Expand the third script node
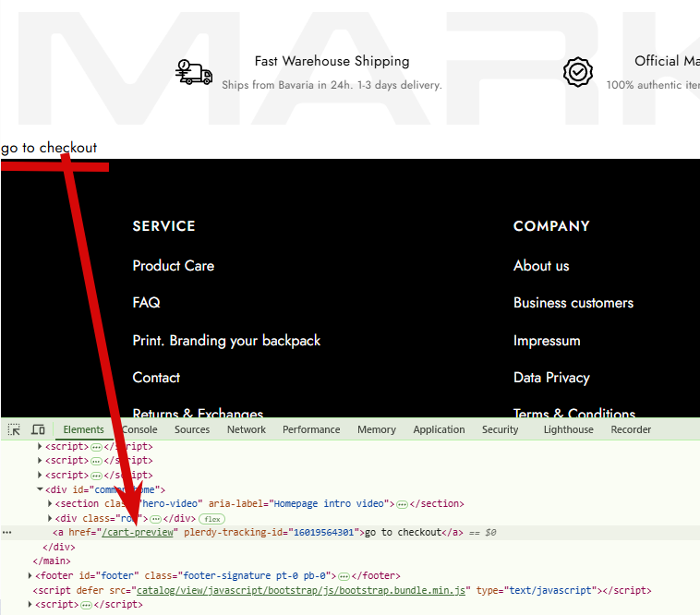Image resolution: width=700 pixels, height=615 pixels. click(x=40, y=475)
